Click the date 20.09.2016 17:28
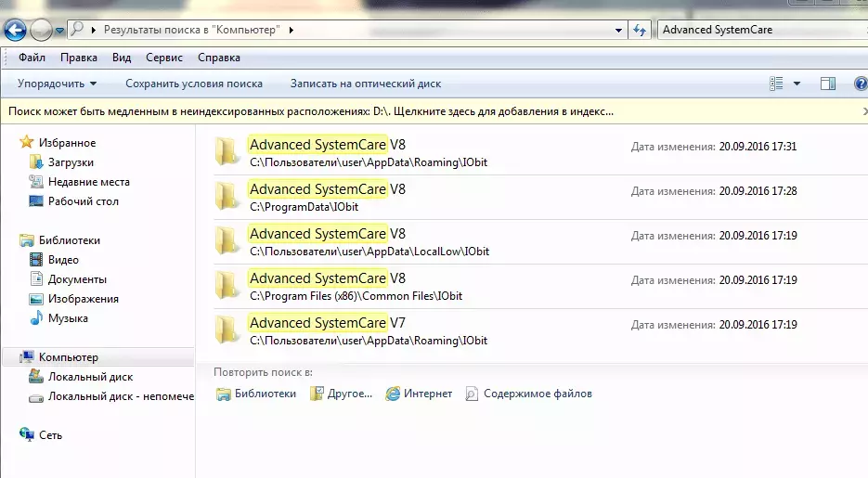 758,191
